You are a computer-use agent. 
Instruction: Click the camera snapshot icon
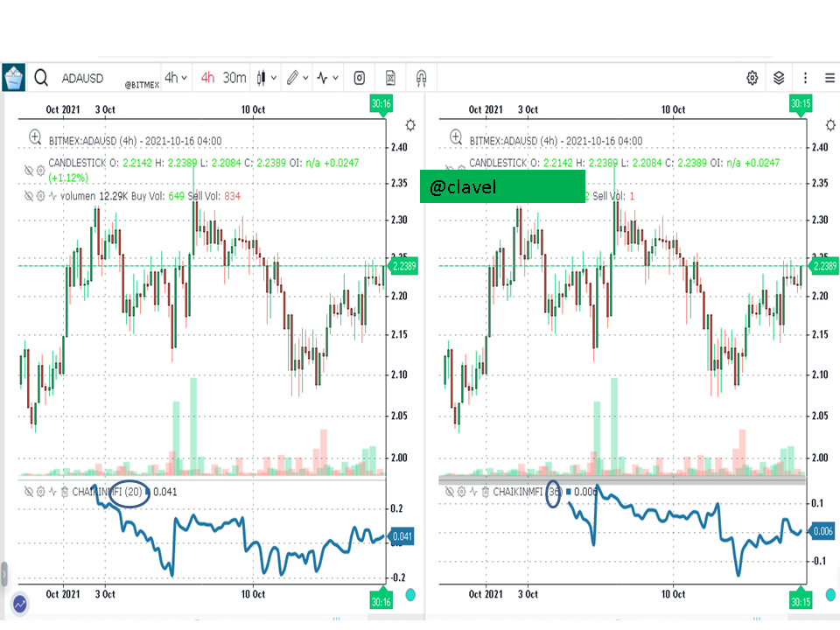tap(360, 78)
